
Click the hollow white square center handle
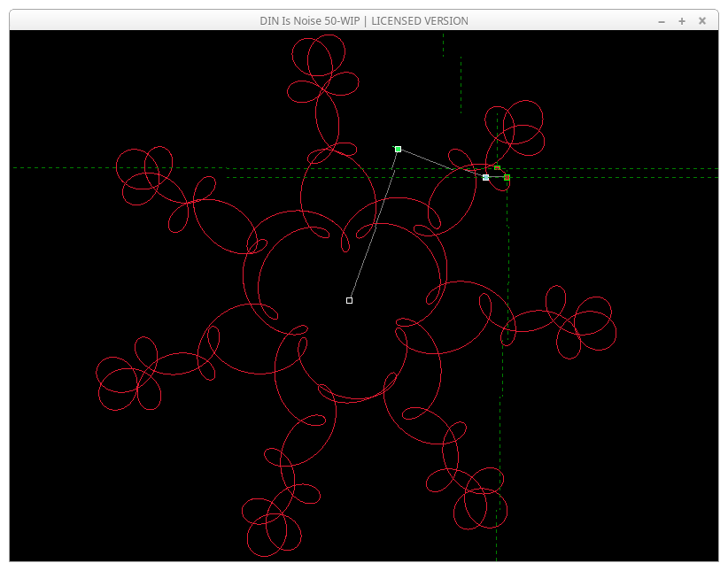349,301
